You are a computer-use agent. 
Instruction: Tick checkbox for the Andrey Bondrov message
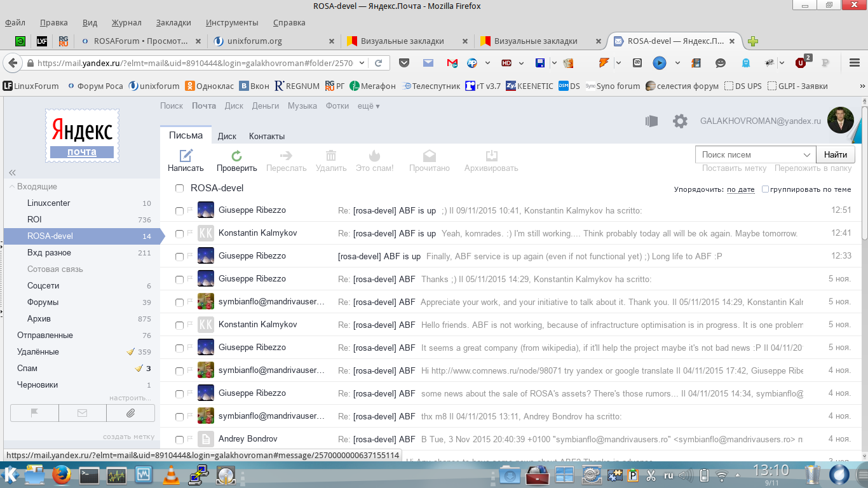pos(179,440)
